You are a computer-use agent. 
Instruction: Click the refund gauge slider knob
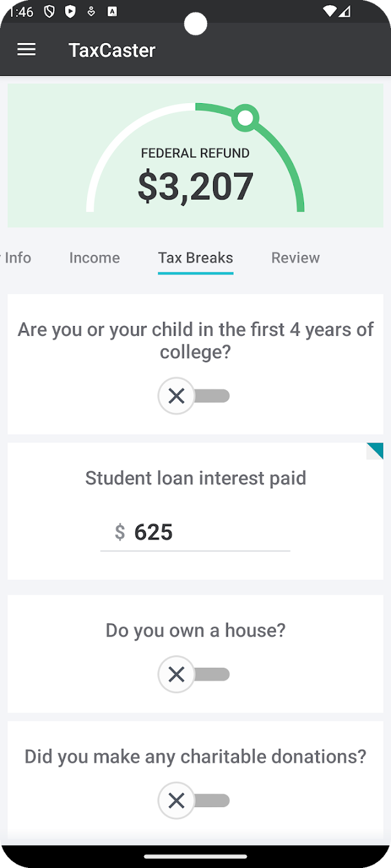point(246,118)
